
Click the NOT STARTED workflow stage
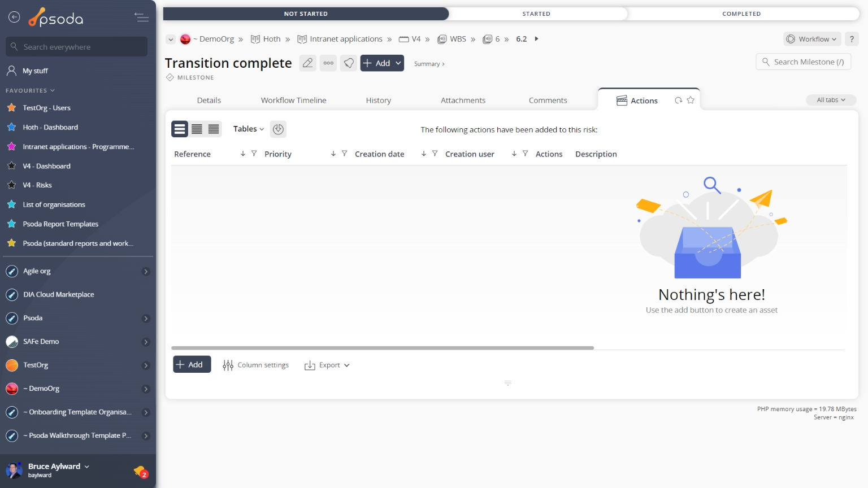pyautogui.click(x=306, y=14)
